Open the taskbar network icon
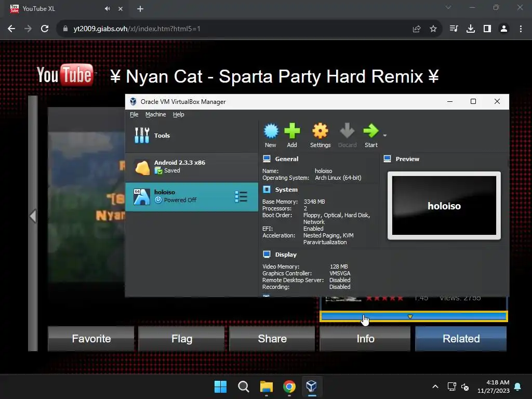532x399 pixels. tap(451, 387)
